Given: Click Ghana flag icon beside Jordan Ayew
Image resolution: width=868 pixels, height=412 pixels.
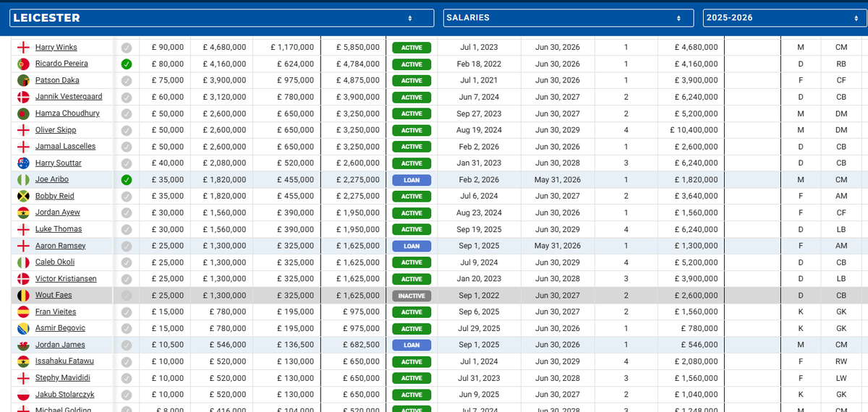Looking at the screenshot, I should coord(23,213).
